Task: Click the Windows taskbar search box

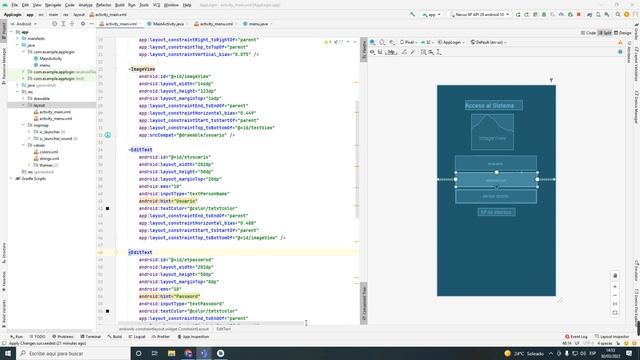Action: point(73,353)
